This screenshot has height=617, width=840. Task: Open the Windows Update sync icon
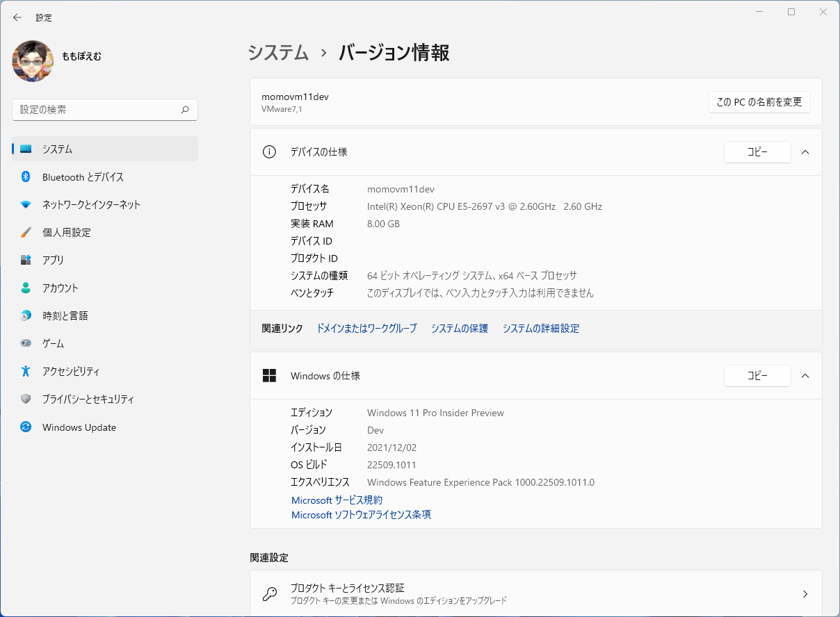(26, 427)
